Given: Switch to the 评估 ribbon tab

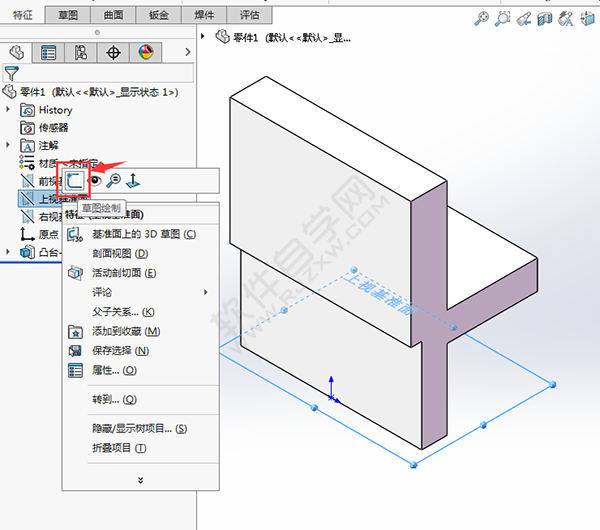Looking at the screenshot, I should tap(249, 15).
